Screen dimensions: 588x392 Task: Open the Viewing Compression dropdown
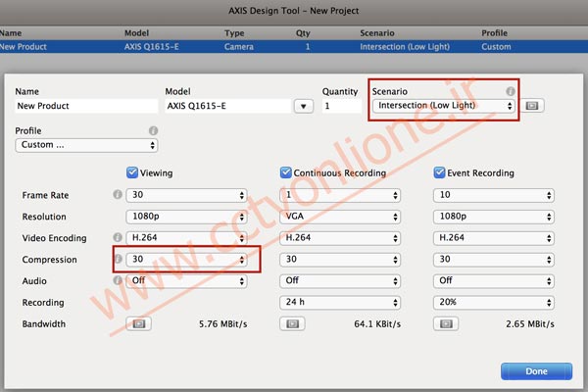point(186,259)
